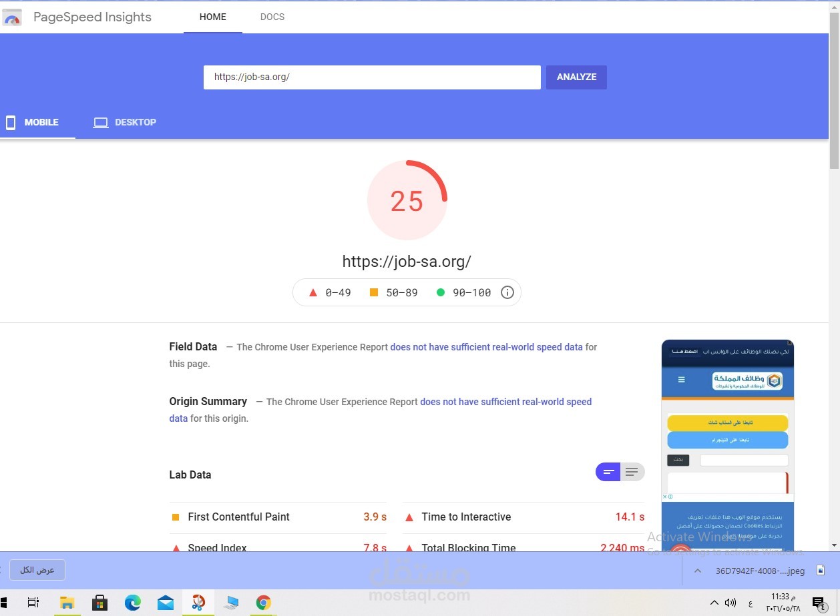Open Task View on the taskbar
This screenshot has height=616, width=840.
[33, 603]
